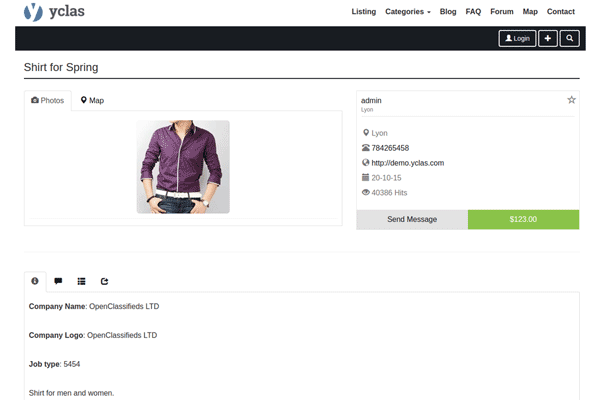Open the info tab icon
Screen dimensions: 600x400
coord(35,282)
